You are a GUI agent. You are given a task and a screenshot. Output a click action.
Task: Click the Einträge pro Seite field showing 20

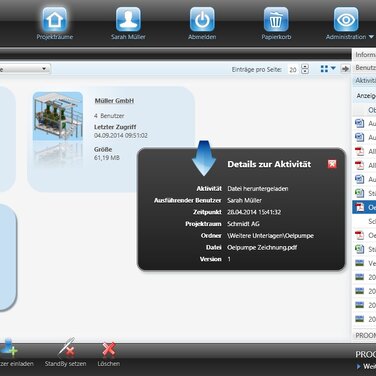coord(293,69)
